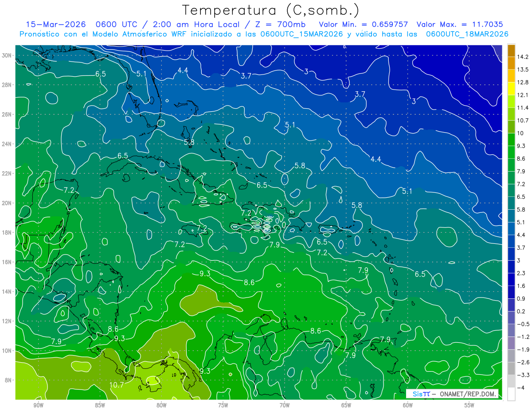Click the '0600UTC_18MAR2026' valid-until text

(x=466, y=34)
